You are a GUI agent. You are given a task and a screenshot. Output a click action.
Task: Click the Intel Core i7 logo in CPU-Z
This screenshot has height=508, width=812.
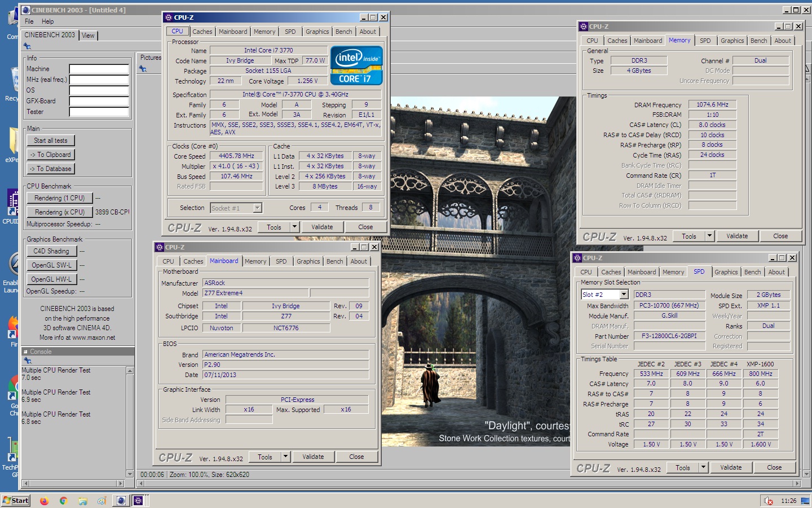[356, 65]
